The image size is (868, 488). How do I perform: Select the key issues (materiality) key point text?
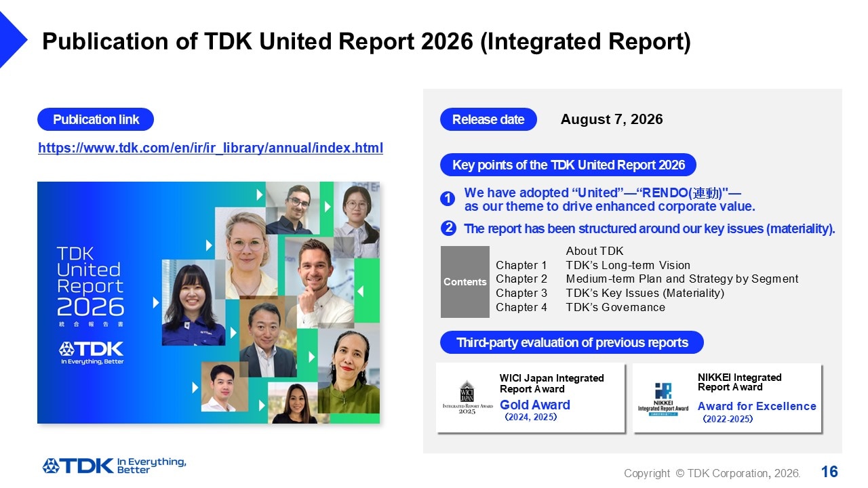point(650,228)
